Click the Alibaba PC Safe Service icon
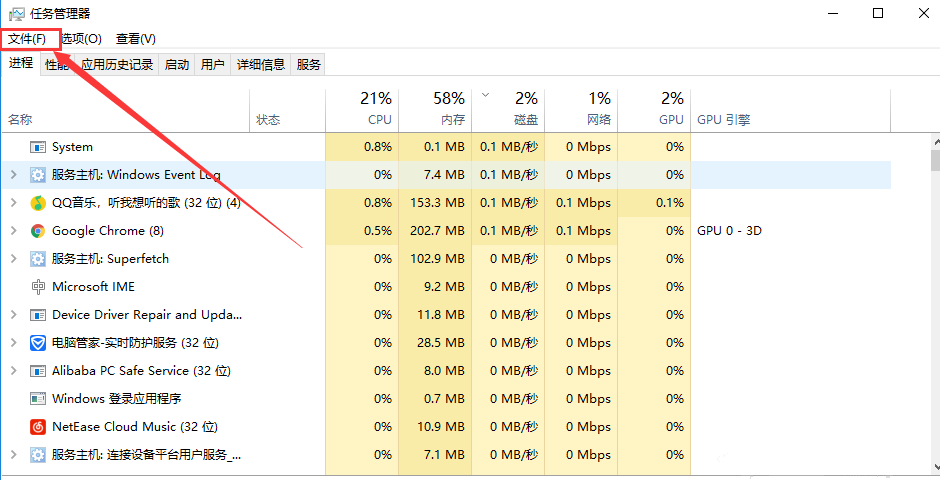This screenshot has width=940, height=480. point(38,371)
